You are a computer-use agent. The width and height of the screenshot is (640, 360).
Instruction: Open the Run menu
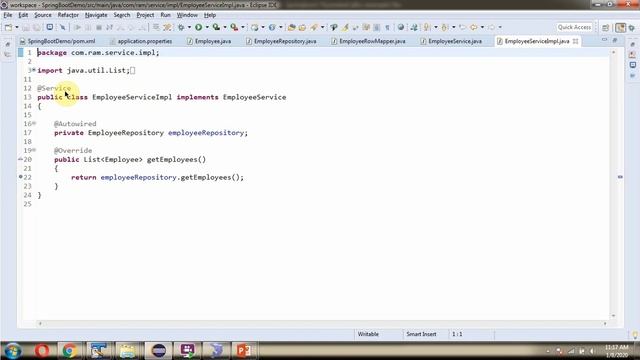coord(165,15)
